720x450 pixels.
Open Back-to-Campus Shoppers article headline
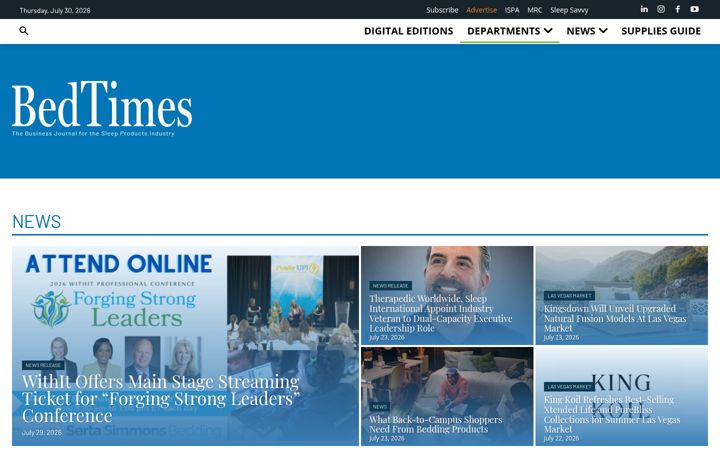pos(435,424)
